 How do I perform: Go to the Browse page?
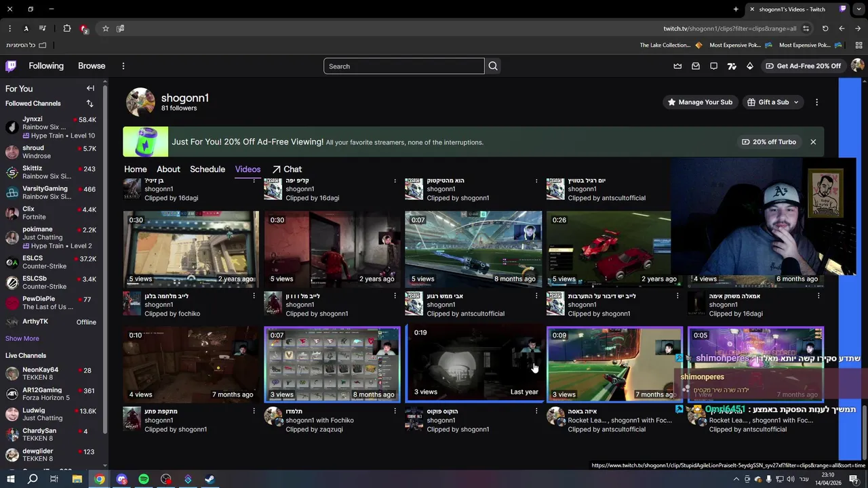click(x=92, y=66)
